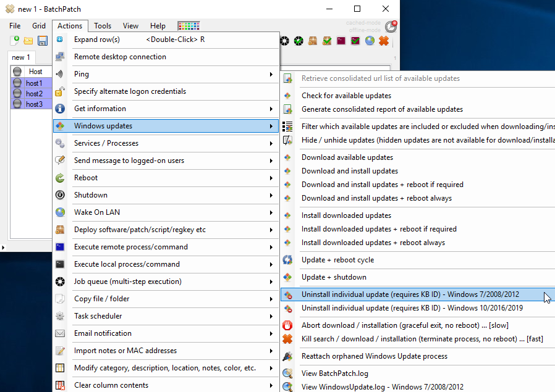The width and height of the screenshot is (555, 392).
Task: Select Uninstall individual update for Windows 7/2008/2012
Action: 418,294
